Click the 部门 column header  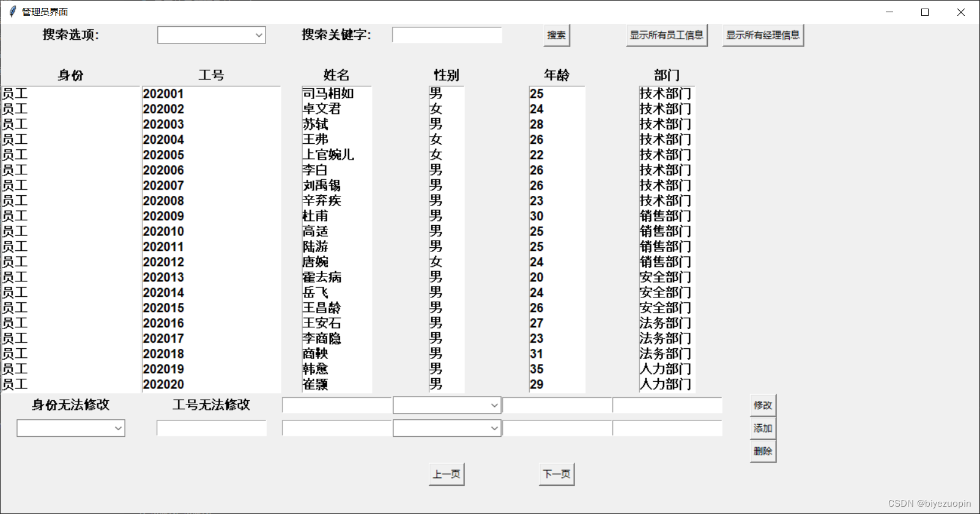pos(667,75)
